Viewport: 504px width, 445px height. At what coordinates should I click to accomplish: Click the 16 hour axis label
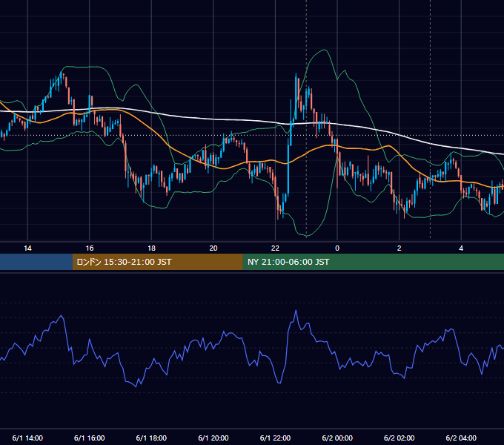coord(90,248)
